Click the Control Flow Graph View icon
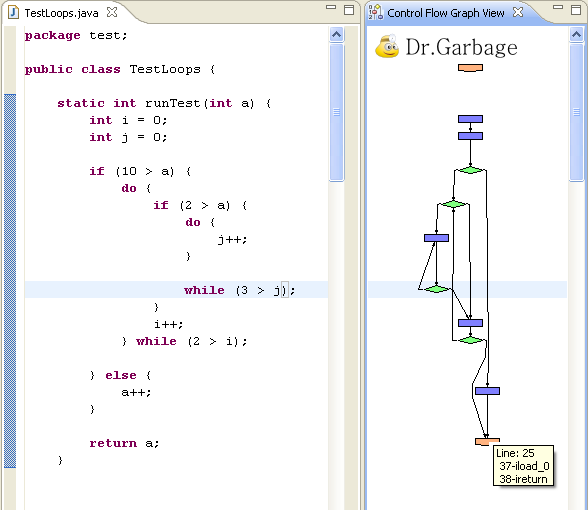Viewport: 588px width, 510px height. click(x=376, y=12)
